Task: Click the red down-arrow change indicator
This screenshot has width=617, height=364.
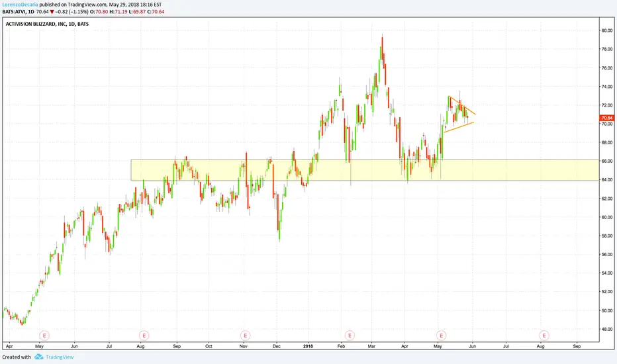Action: point(52,12)
